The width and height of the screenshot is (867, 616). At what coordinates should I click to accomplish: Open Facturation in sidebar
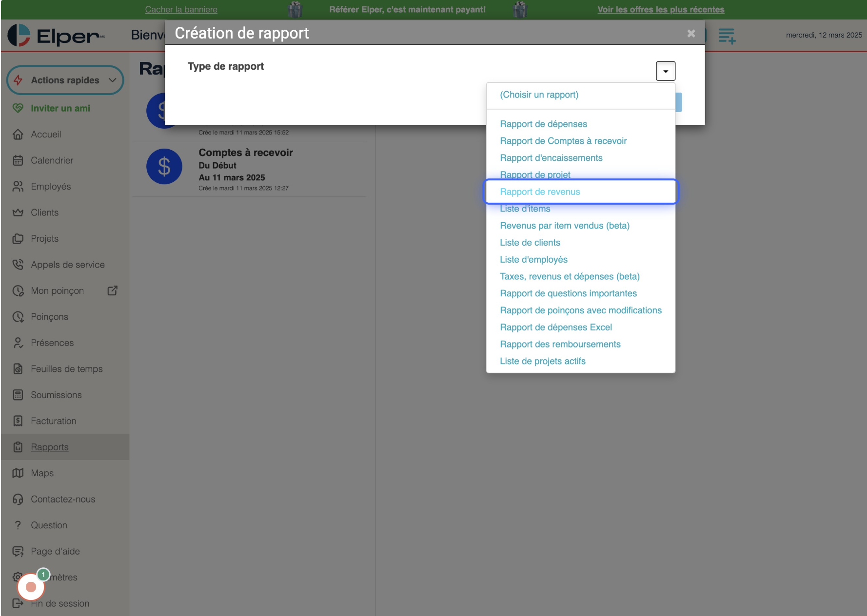[x=54, y=421]
